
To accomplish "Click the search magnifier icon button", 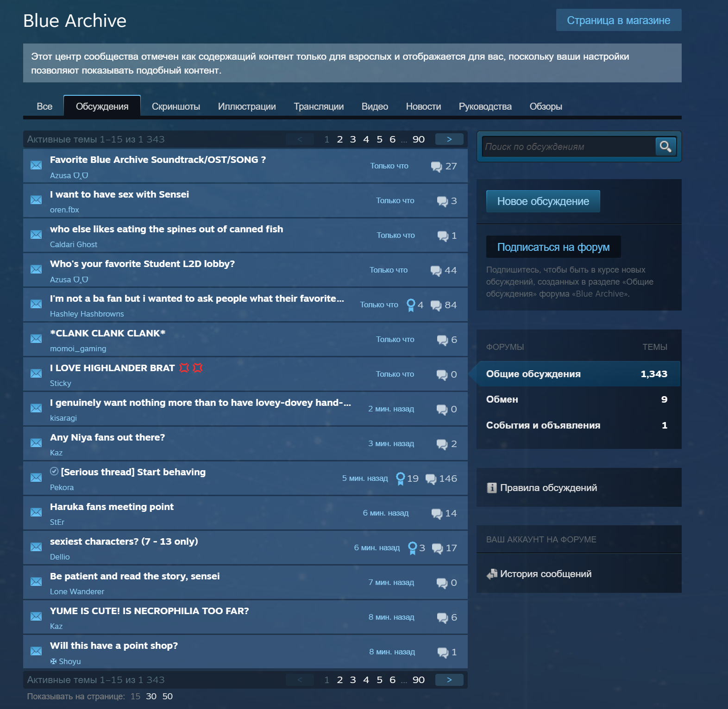I will [665, 147].
